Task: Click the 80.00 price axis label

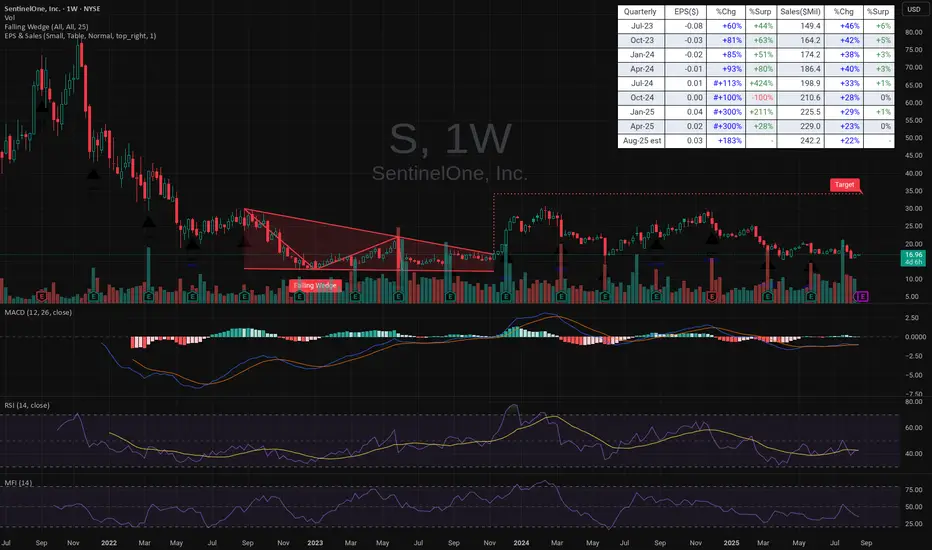Action: pyautogui.click(x=914, y=32)
